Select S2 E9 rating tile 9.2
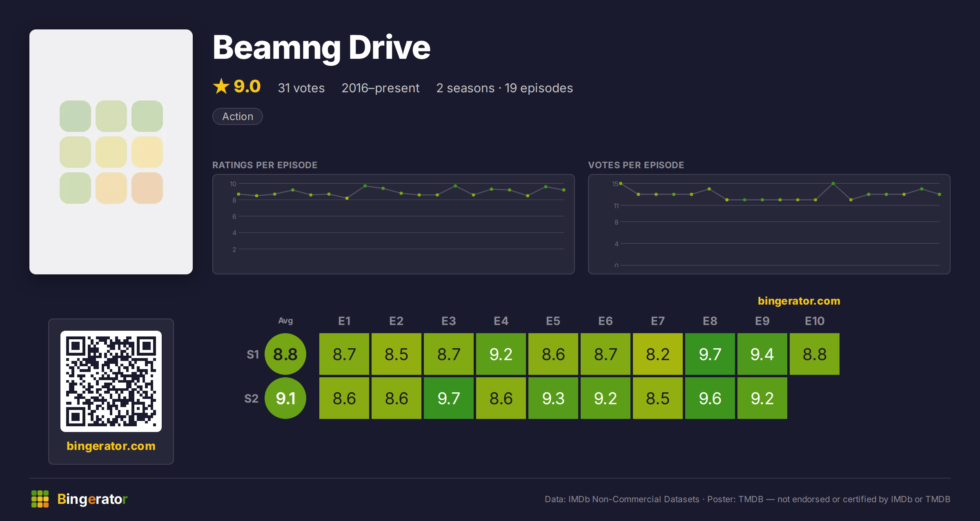Viewport: 980px width, 521px height. [762, 398]
